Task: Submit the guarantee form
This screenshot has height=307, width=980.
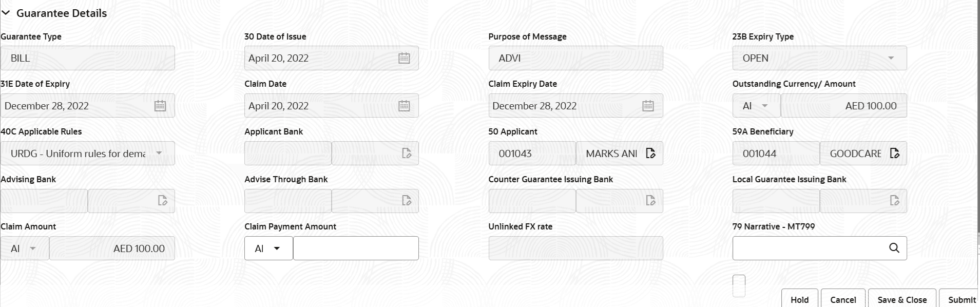Action: click(960, 300)
